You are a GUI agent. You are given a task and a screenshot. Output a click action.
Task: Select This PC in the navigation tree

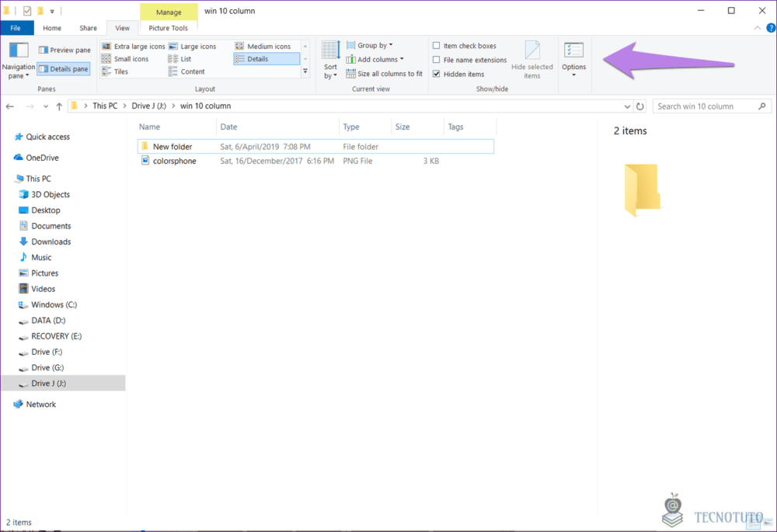click(33, 179)
